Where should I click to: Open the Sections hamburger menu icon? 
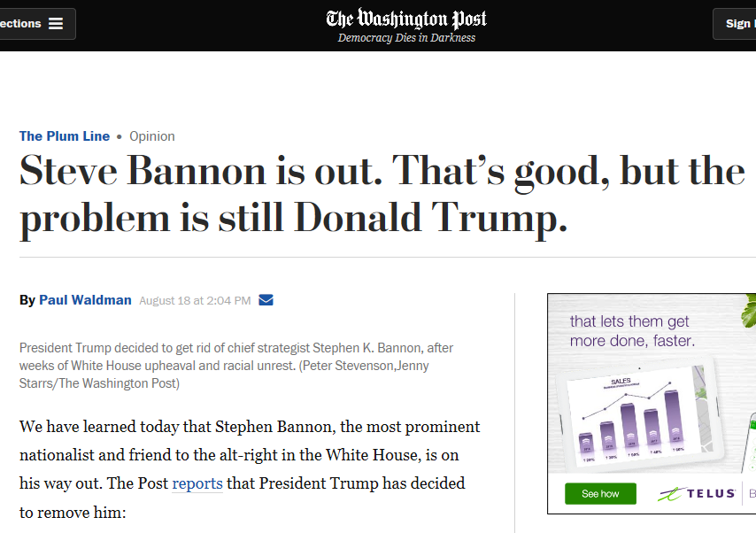pyautogui.click(x=56, y=24)
